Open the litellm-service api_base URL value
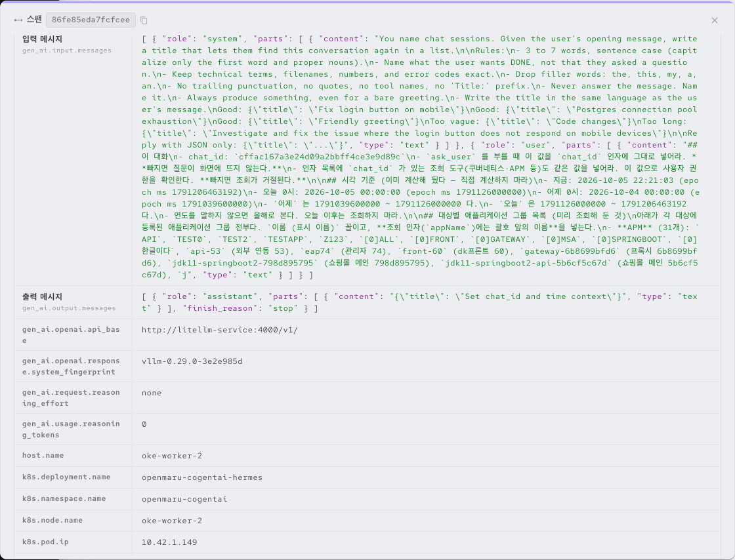 (x=219, y=330)
